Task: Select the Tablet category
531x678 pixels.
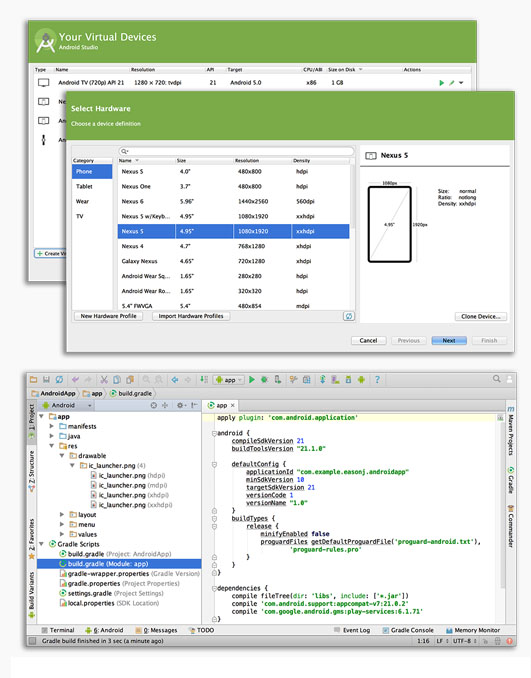Action: 92,186
